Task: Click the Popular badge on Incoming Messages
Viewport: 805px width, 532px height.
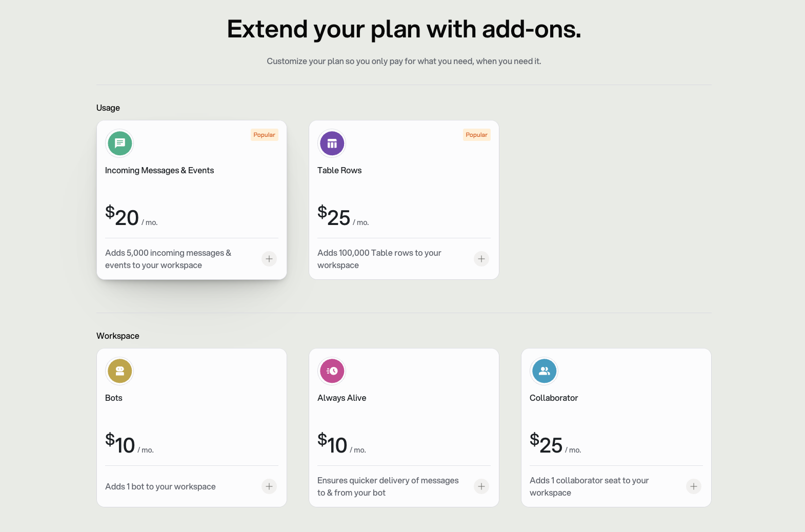Action: (x=264, y=135)
